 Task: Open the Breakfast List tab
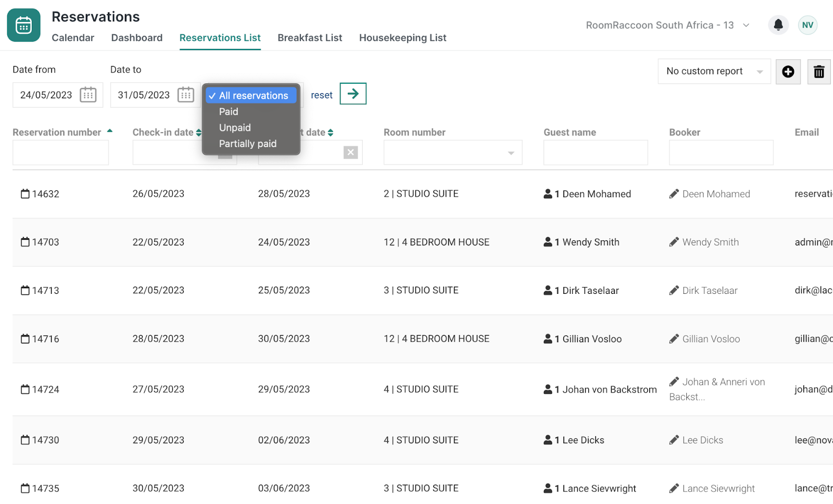[310, 38]
